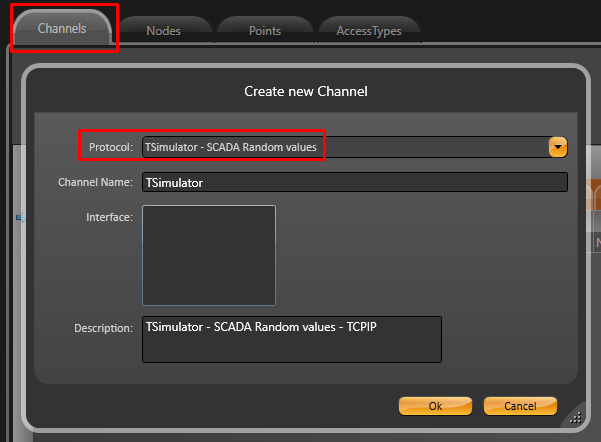Screen dimensions: 601x442
Task: Select the Points tab
Action: 264,31
